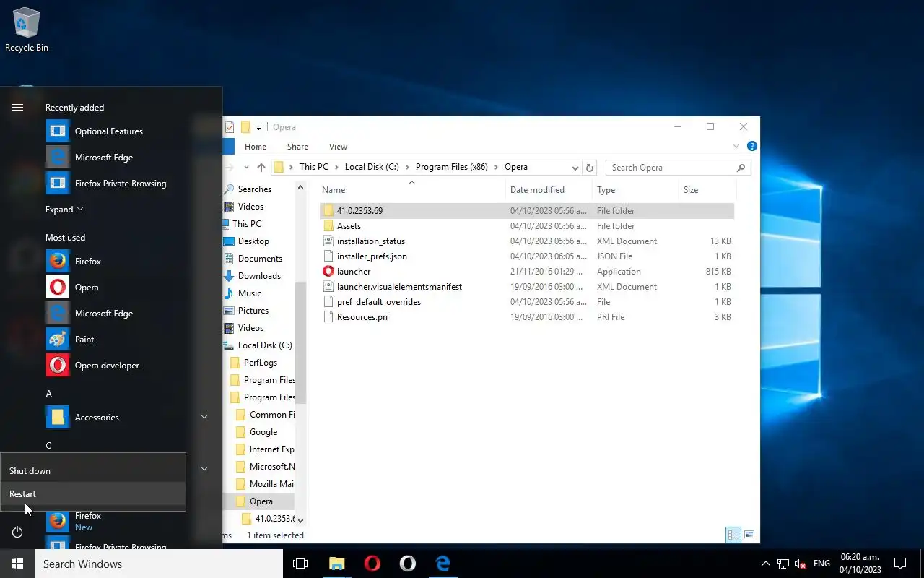
Task: Open Task View on the taskbar
Action: point(300,564)
